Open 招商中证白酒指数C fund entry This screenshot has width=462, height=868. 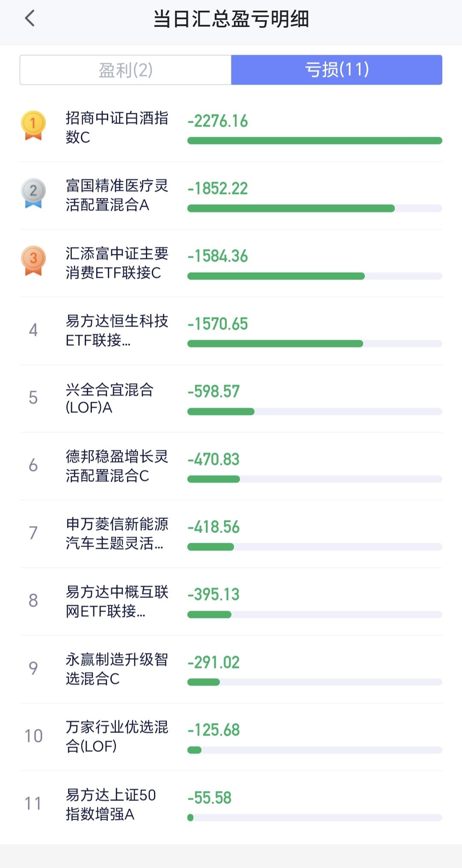(x=231, y=127)
